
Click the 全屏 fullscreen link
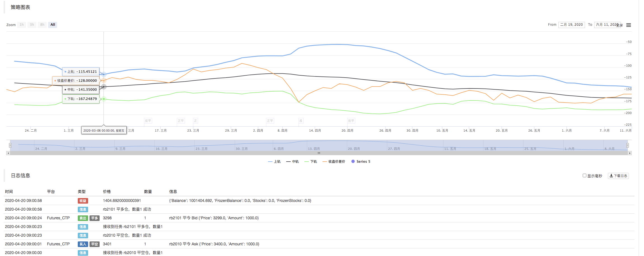tap(619, 25)
